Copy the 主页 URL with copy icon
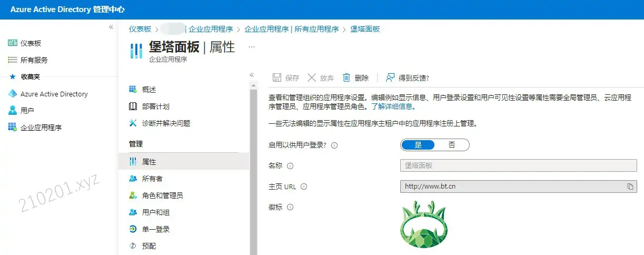The image size is (644, 255). [x=630, y=187]
